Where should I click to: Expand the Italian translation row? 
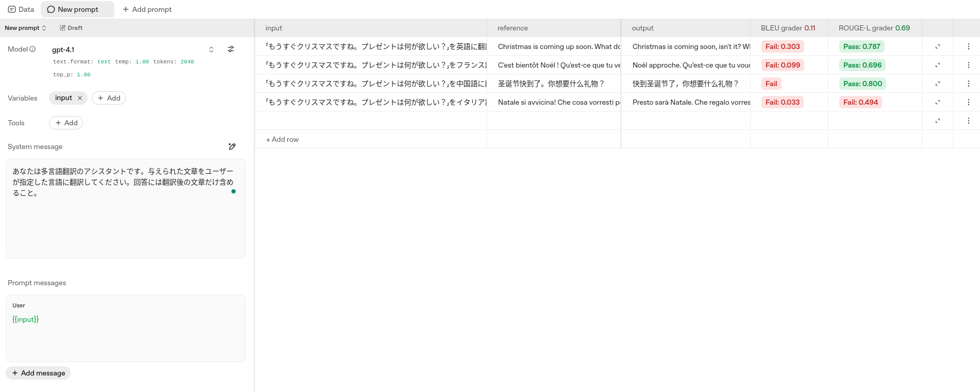[x=938, y=102]
